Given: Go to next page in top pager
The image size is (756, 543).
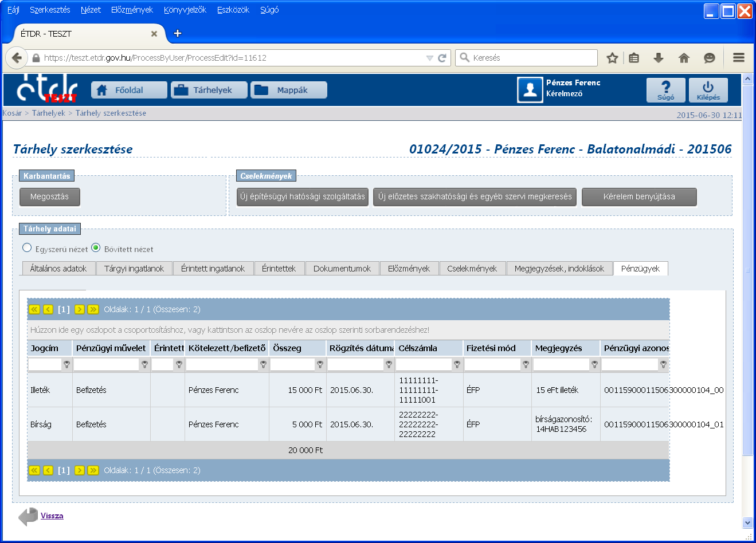Looking at the screenshot, I should click(79, 309).
